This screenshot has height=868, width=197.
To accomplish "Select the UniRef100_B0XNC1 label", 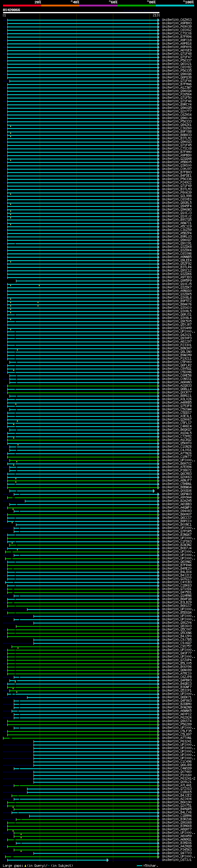I will [177, 525].
